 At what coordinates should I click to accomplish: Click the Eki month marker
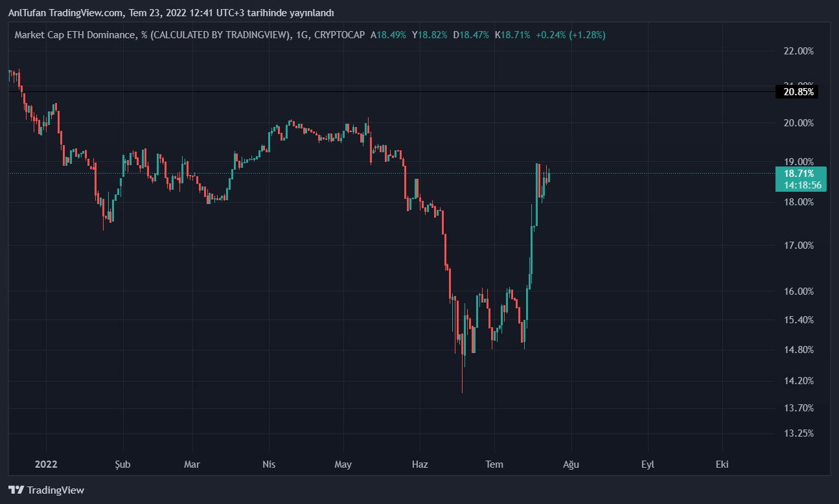point(722,464)
